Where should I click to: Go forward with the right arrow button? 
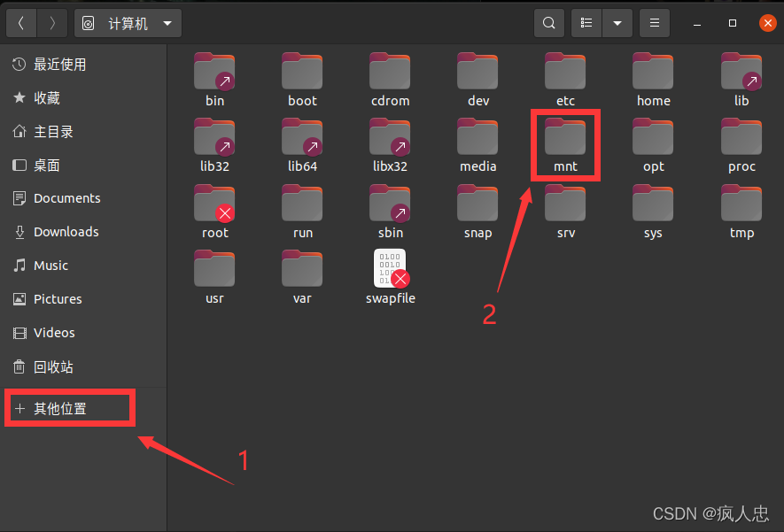(52, 23)
